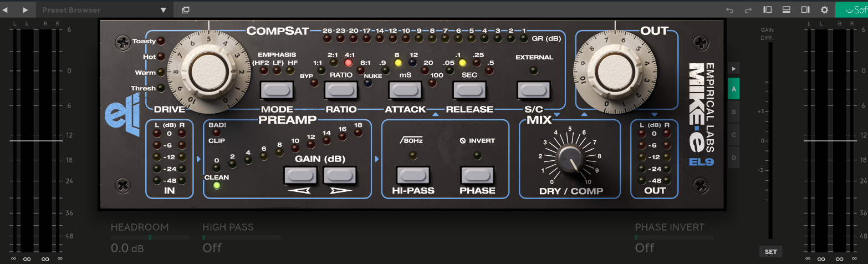Click the SET button under gain diff

(770, 251)
